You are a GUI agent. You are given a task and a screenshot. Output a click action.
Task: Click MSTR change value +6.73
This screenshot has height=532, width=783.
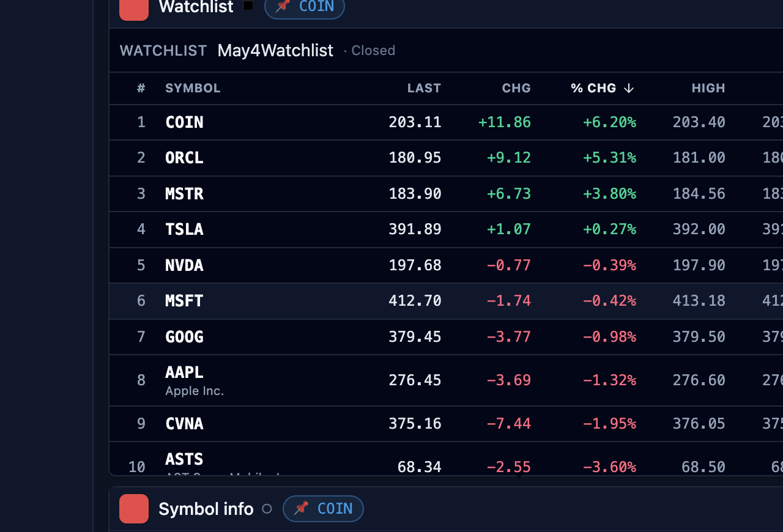509,194
